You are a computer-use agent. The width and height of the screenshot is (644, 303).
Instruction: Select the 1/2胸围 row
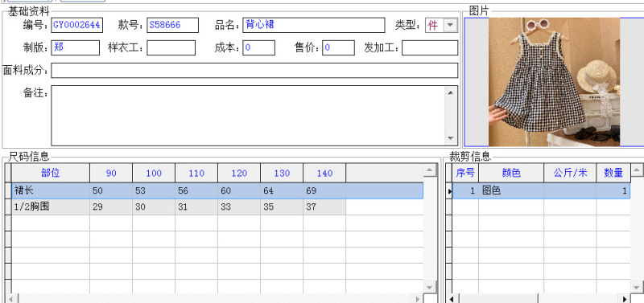point(179,207)
